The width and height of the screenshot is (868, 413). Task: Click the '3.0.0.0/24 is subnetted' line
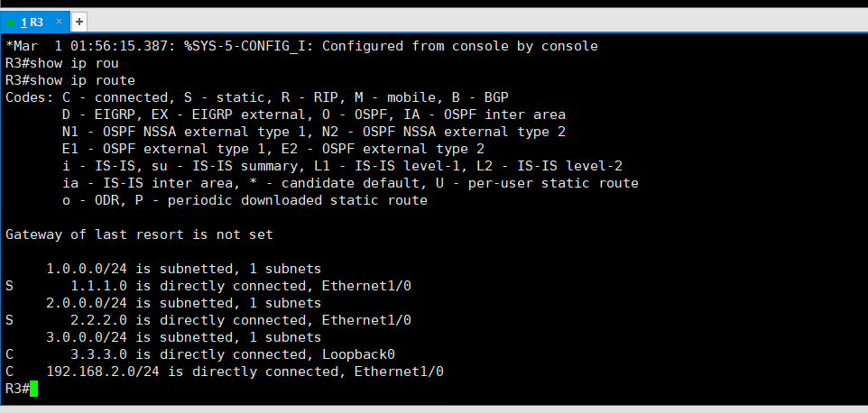pyautogui.click(x=184, y=338)
